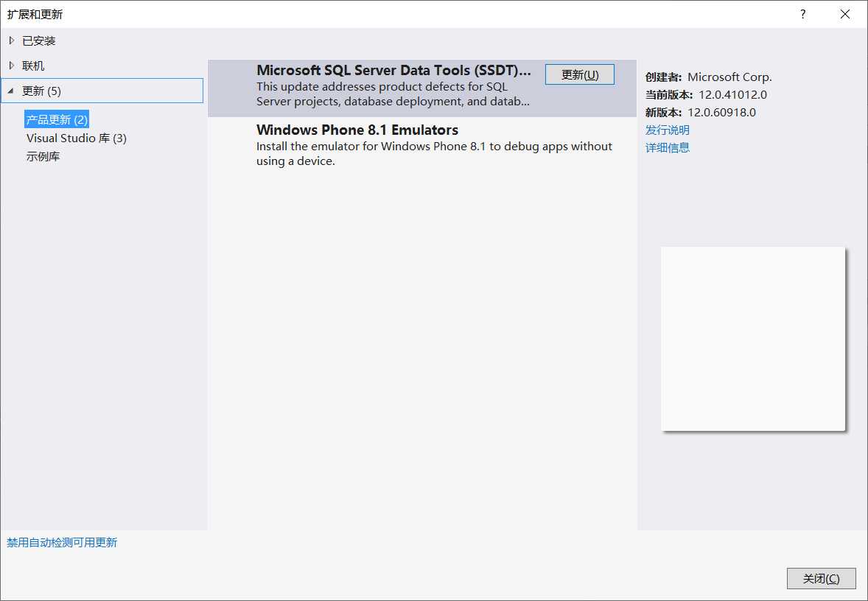Click the help question mark icon
This screenshot has height=601, width=868.
(802, 15)
